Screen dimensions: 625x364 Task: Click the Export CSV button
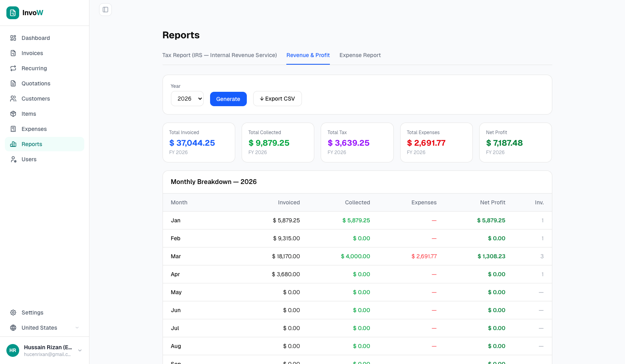278,99
